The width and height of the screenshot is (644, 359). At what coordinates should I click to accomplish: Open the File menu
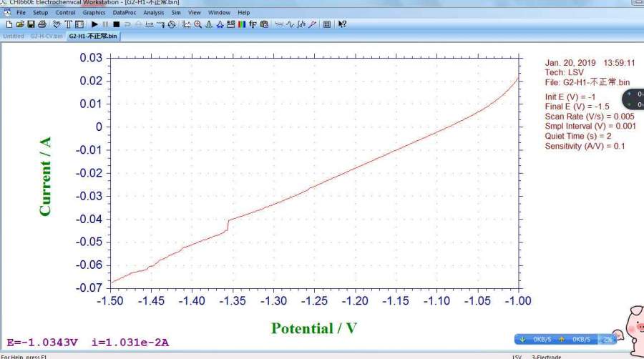click(21, 13)
